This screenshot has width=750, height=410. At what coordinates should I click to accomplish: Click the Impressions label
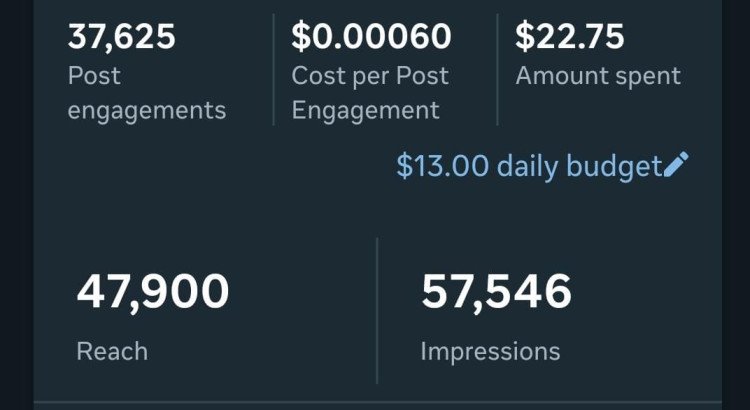[x=490, y=353]
